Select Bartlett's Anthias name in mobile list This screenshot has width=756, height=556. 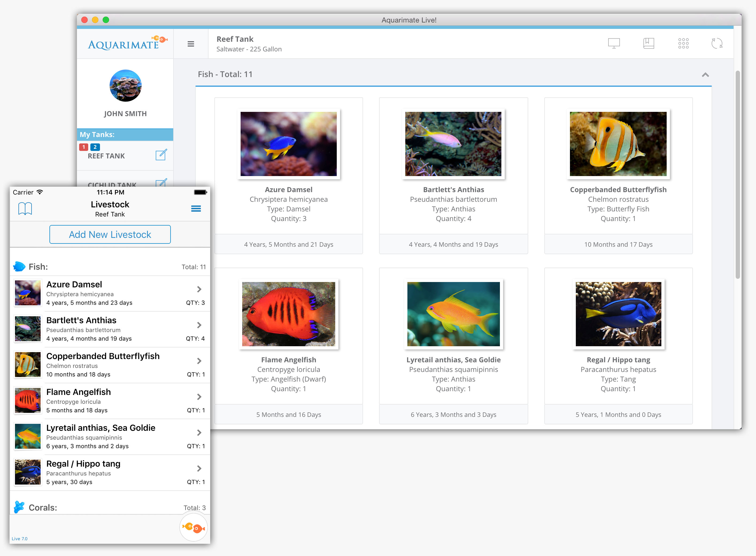pyautogui.click(x=81, y=320)
